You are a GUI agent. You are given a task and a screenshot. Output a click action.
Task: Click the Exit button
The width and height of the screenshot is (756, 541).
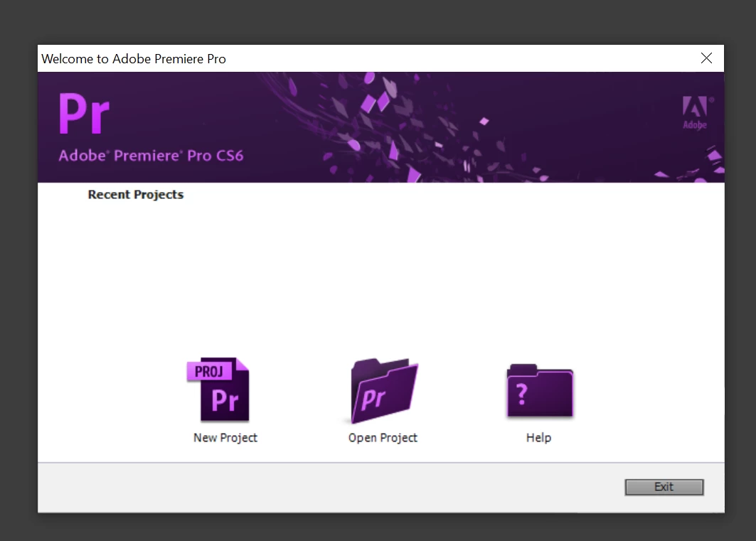click(x=664, y=487)
